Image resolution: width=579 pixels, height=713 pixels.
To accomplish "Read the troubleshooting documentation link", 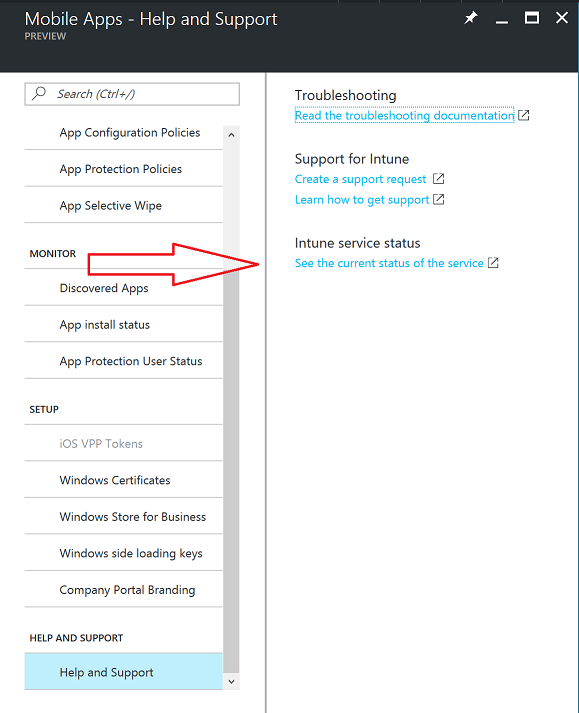I will (404, 115).
